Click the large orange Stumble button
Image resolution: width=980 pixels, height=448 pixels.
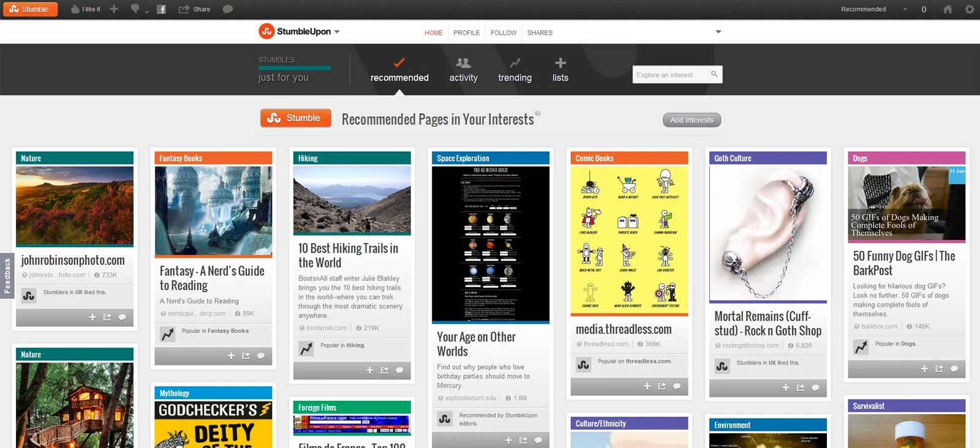pyautogui.click(x=296, y=118)
